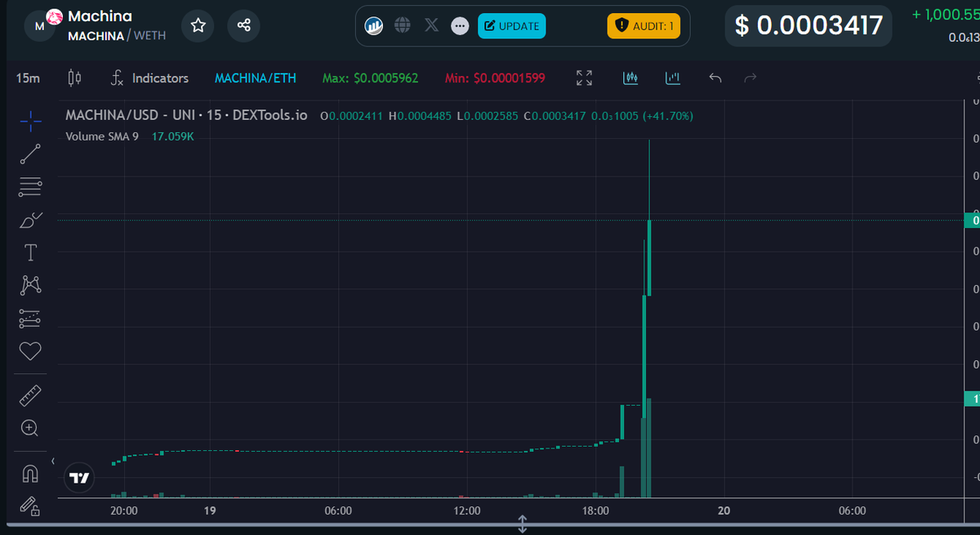Undo the last chart action
This screenshot has width=980, height=535.
click(x=715, y=78)
